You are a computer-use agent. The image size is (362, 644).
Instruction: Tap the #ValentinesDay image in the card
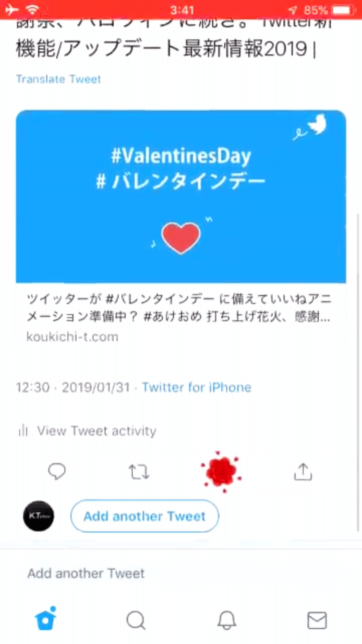point(181,197)
